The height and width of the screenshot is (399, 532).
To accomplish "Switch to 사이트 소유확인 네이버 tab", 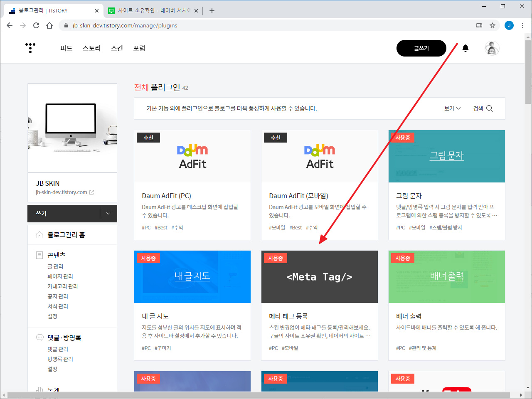I will point(152,11).
